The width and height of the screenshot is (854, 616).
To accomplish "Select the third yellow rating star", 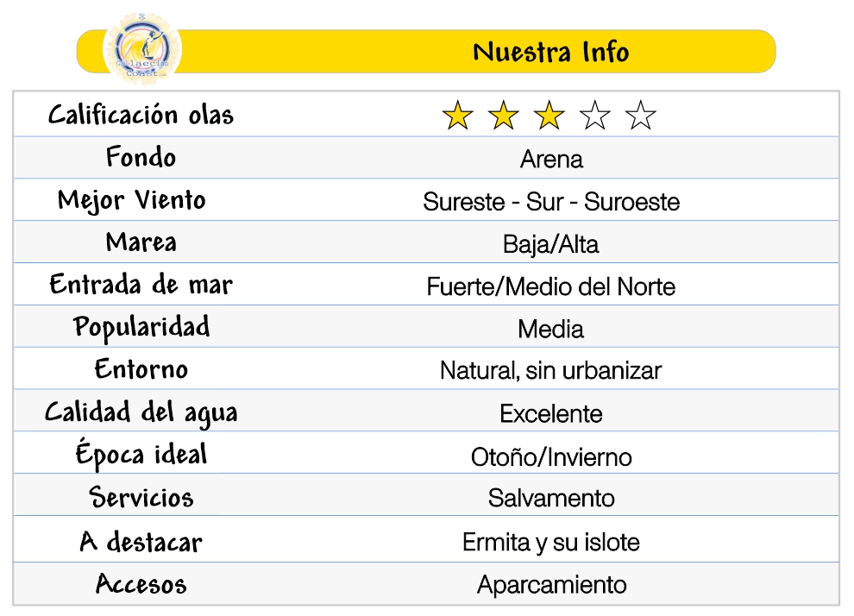I will (x=549, y=115).
